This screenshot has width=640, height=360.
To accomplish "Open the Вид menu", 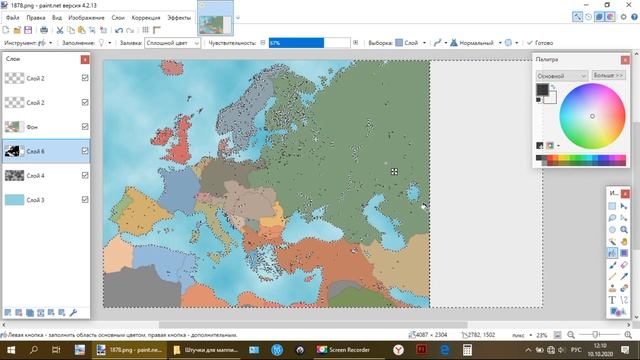I will pos(57,18).
